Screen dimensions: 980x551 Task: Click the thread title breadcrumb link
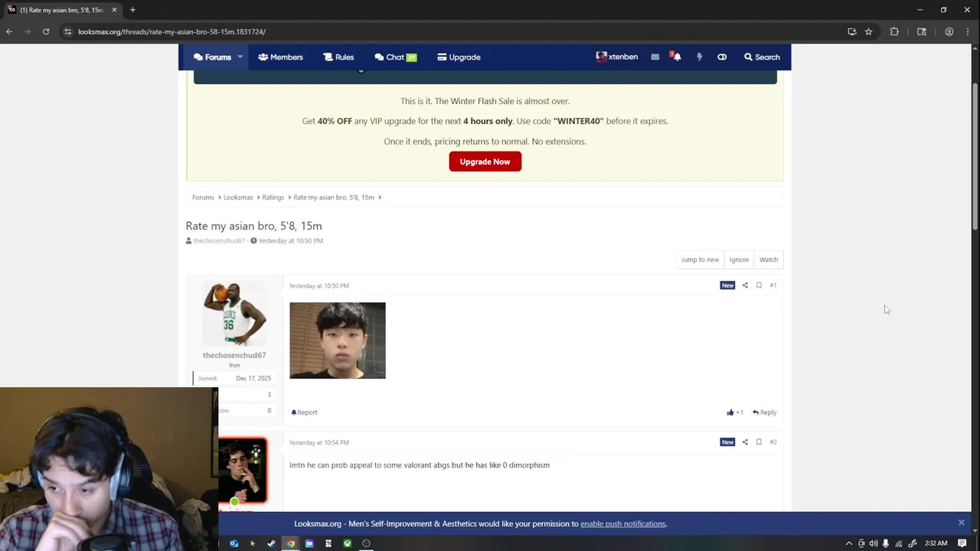[334, 197]
